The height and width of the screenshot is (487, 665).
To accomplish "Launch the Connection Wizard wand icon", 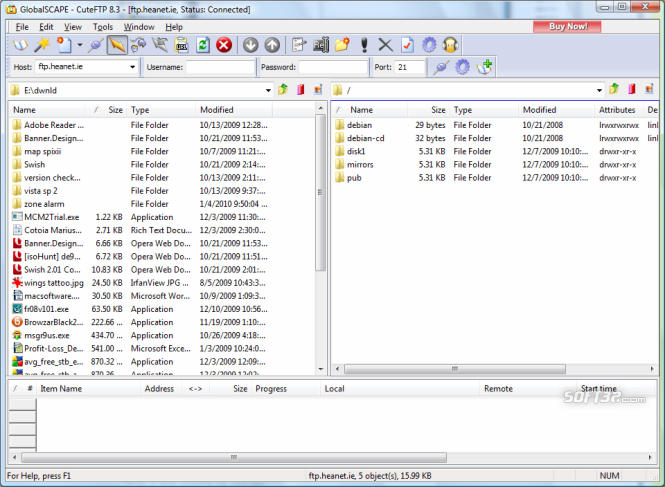I will coord(42,45).
